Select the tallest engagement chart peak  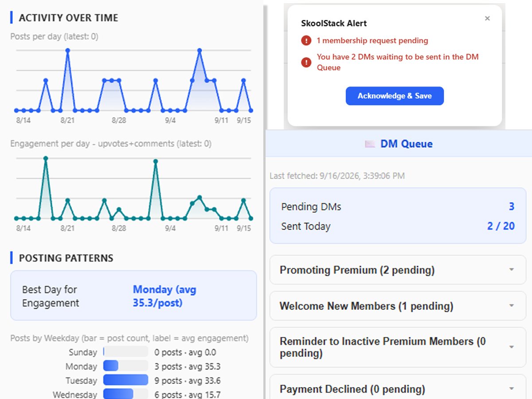(46, 158)
